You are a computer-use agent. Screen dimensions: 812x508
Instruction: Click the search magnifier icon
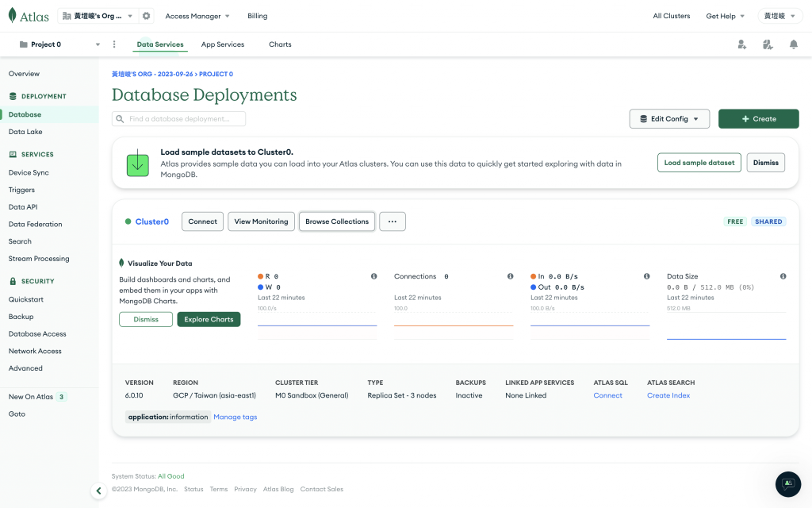pyautogui.click(x=121, y=119)
